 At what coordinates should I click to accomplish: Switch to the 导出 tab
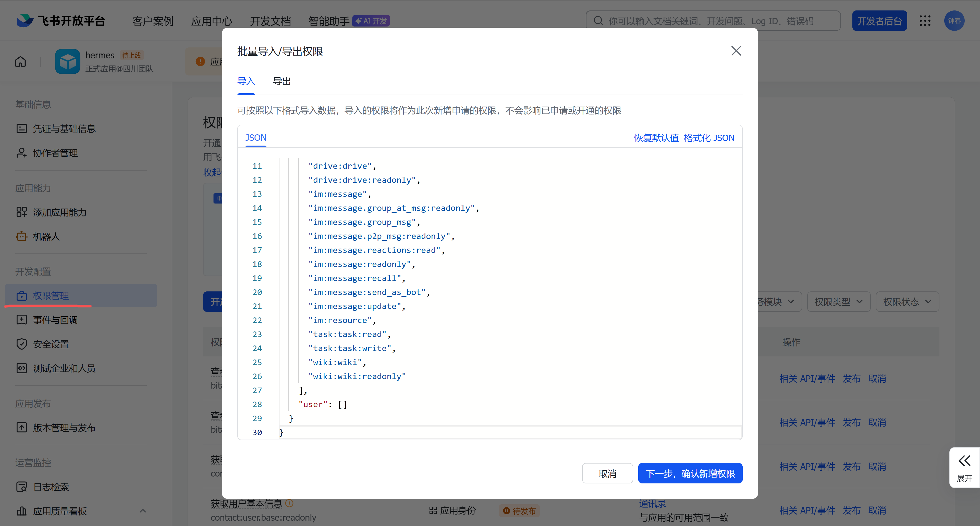click(282, 81)
